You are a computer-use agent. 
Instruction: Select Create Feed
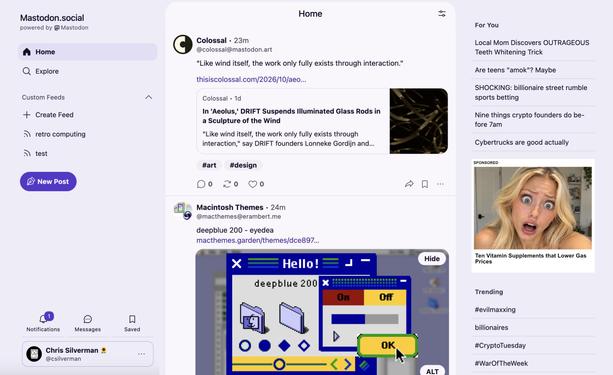[x=54, y=115]
